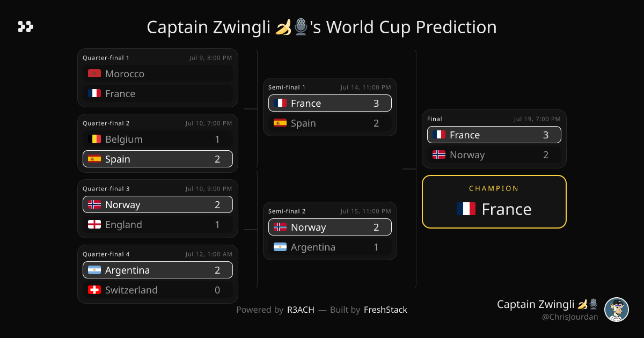Click the R3ACH logo icon top-left
Viewport: 644px width, 338px height.
[25, 27]
